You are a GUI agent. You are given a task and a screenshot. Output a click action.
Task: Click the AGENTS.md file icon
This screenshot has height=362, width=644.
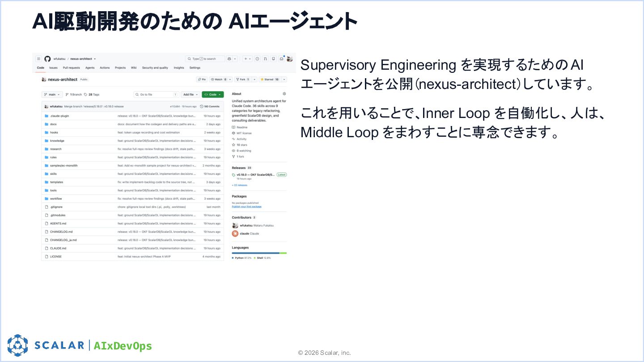coord(46,223)
